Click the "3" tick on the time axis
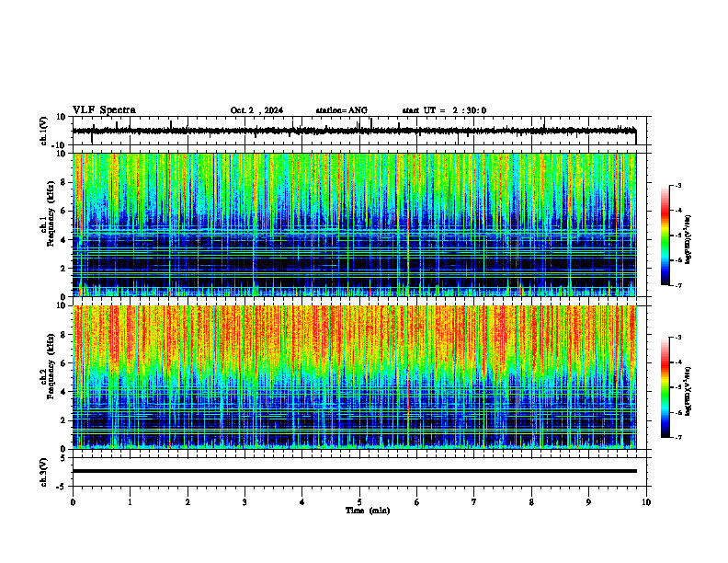This screenshot has height=563, width=728. [x=245, y=502]
